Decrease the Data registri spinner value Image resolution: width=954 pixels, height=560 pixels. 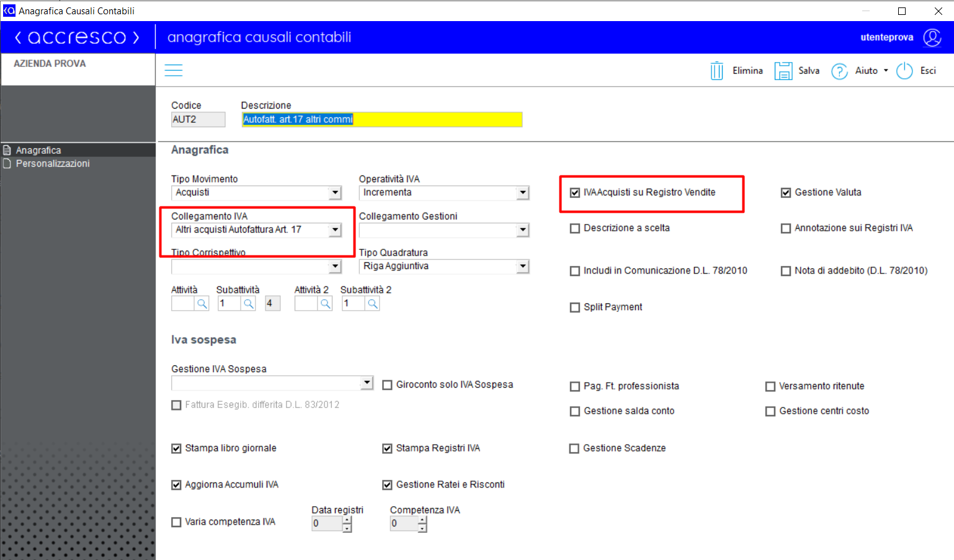pos(347,528)
